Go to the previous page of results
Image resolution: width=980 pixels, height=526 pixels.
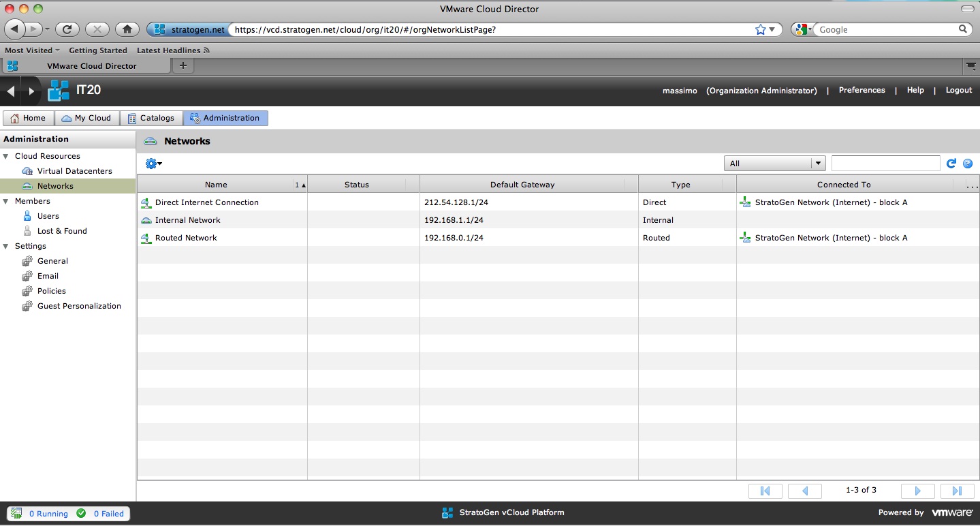click(805, 491)
